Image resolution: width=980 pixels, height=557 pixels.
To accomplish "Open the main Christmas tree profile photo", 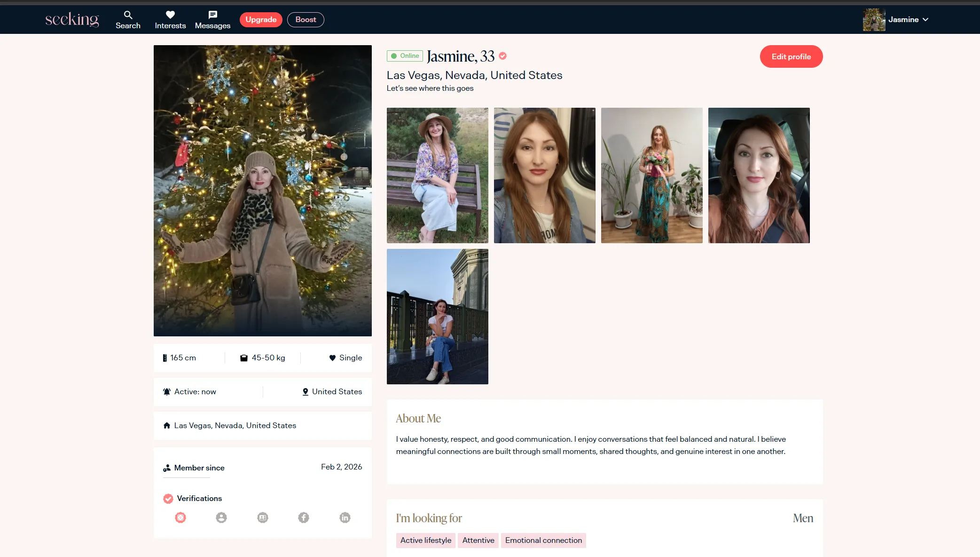I will coord(262,191).
